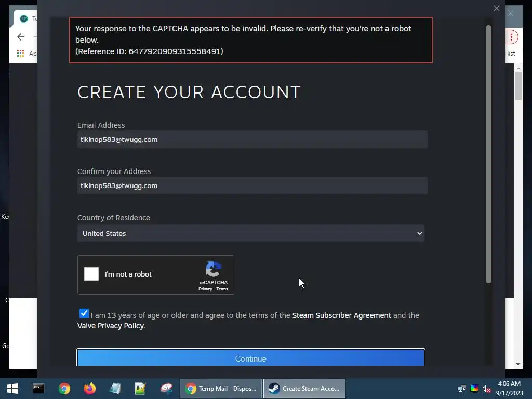Open the Steam Subscriber Agreement link
This screenshot has width=532, height=399.
pos(341,315)
